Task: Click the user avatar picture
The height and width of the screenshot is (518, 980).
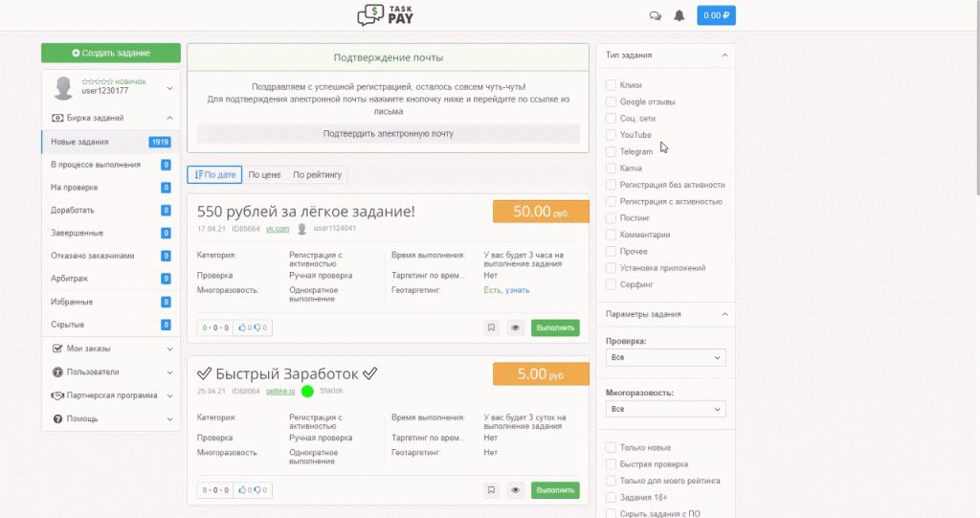Action: [64, 88]
